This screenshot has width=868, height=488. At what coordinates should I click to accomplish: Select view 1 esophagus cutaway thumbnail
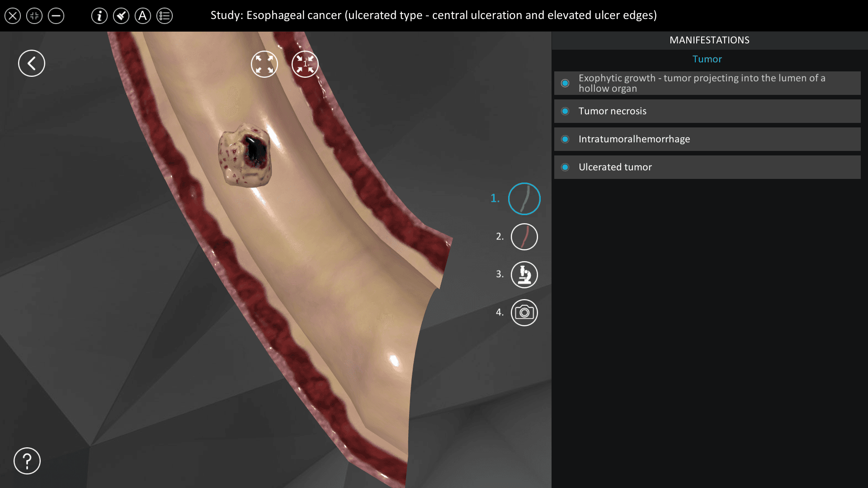(x=524, y=199)
